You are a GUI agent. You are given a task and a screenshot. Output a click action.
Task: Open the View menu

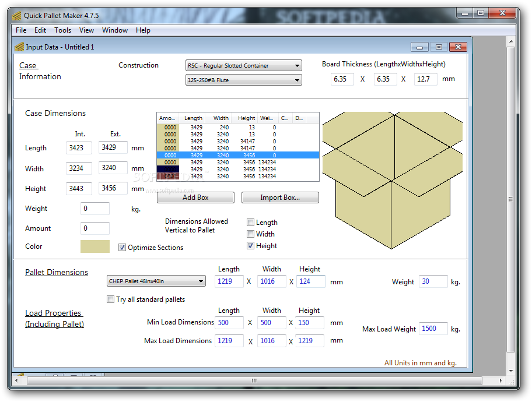86,30
